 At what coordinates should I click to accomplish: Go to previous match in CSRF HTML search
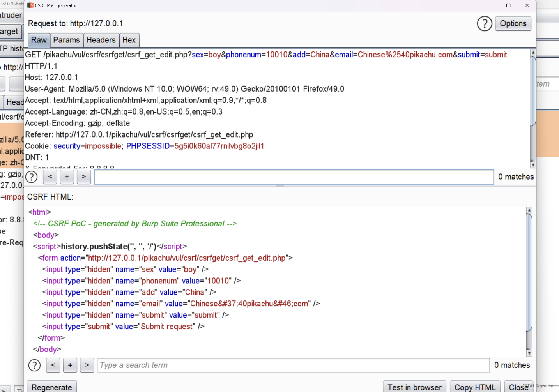coord(53,365)
